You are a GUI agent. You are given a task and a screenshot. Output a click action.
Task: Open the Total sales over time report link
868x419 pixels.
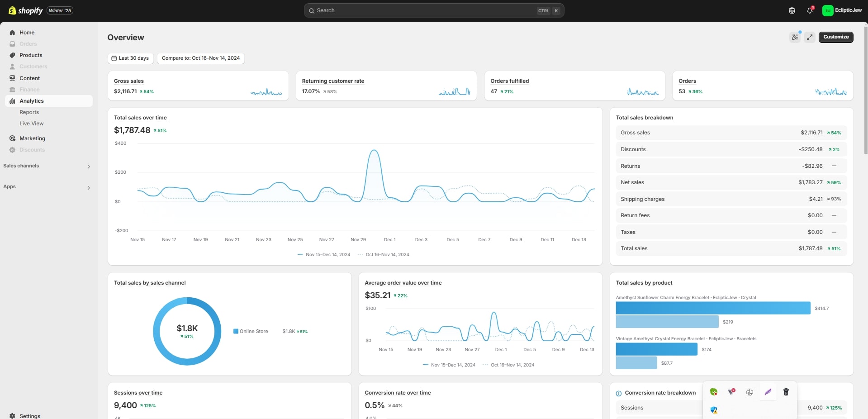coord(140,118)
